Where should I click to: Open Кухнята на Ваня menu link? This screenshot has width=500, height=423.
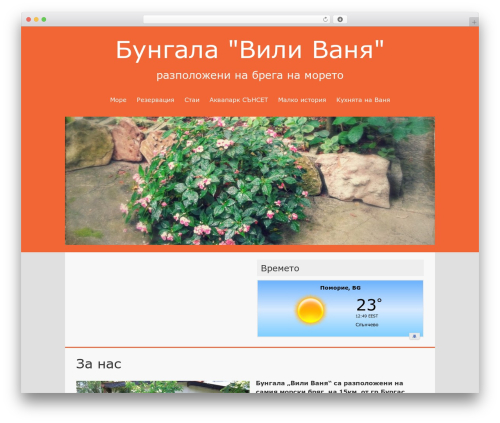click(x=363, y=100)
